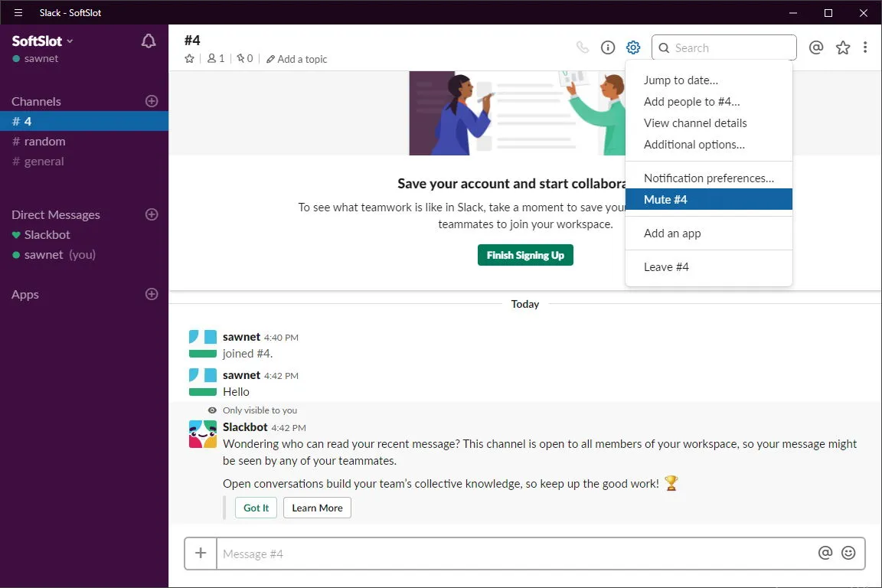Choose Notification preferences menu entry
The image size is (882, 588).
coord(708,178)
